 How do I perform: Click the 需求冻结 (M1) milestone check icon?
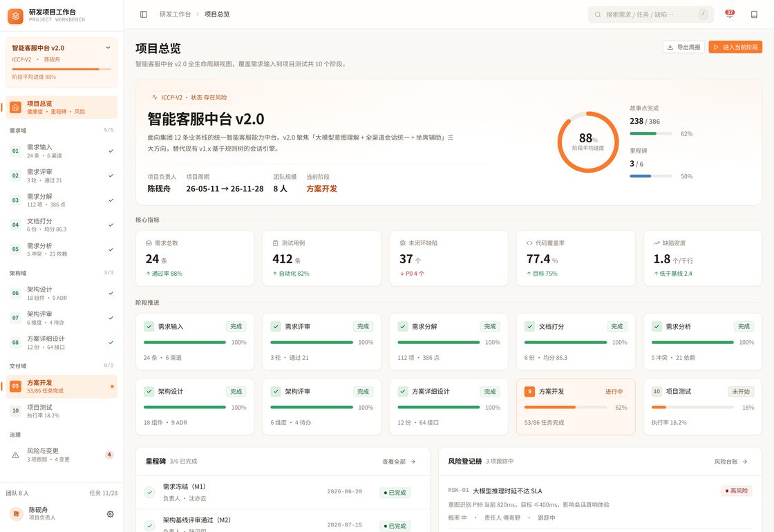click(149, 492)
